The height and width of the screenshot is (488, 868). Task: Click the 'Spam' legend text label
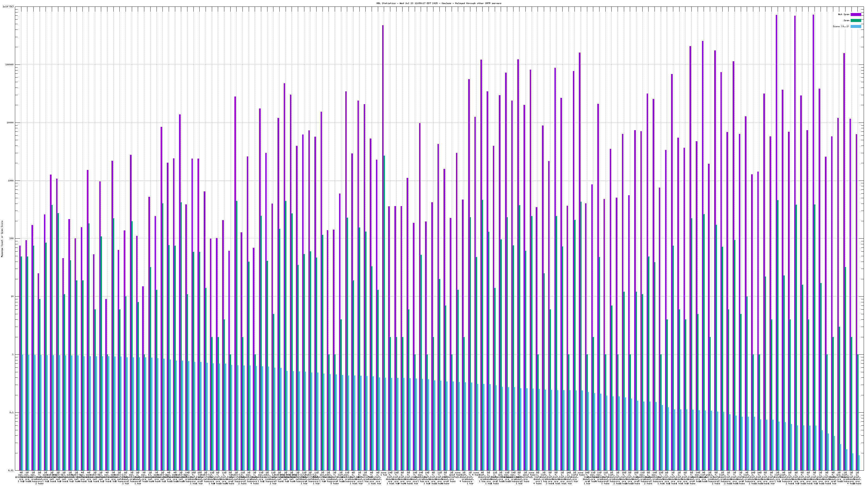pos(846,21)
